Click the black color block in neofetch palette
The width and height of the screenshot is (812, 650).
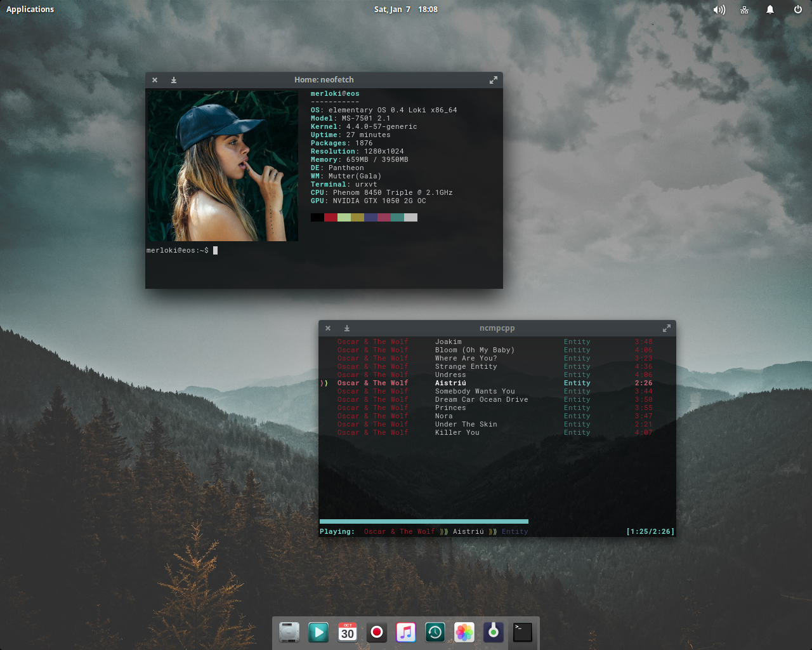tap(317, 218)
